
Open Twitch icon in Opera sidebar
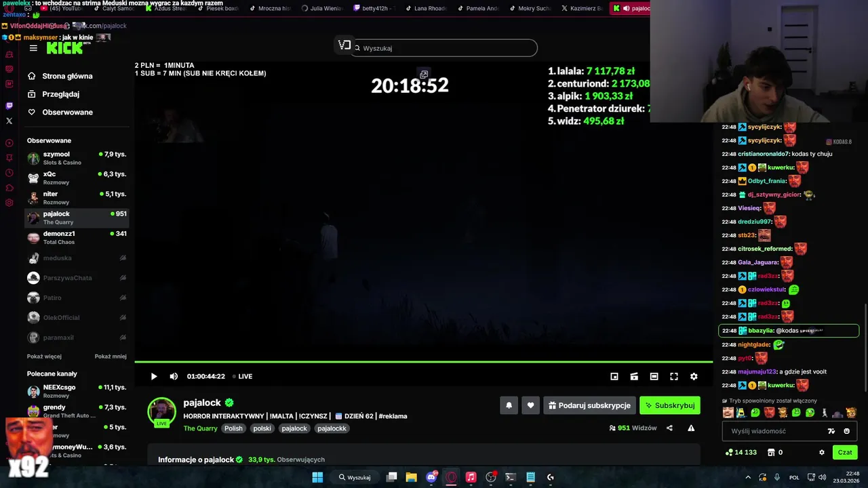tap(9, 106)
